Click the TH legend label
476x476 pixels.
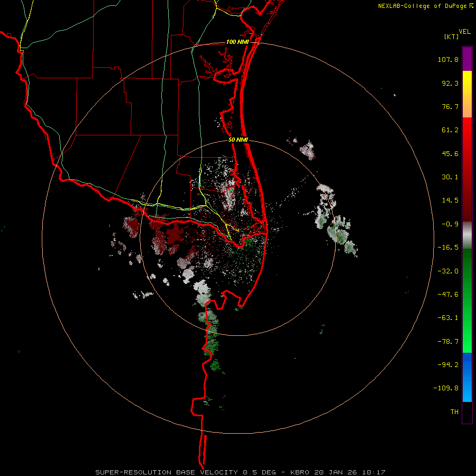tap(454, 412)
